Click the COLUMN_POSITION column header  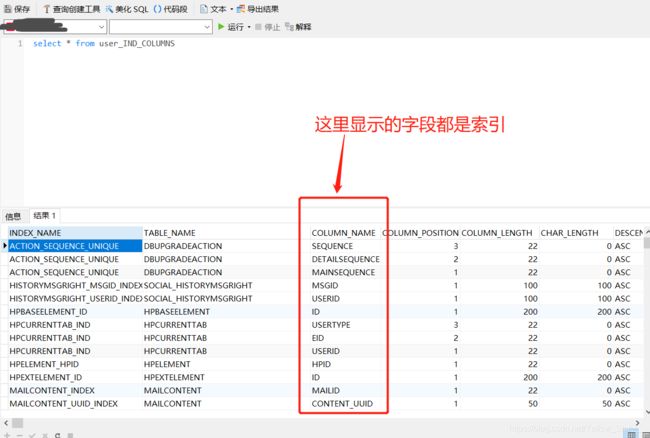[420, 233]
